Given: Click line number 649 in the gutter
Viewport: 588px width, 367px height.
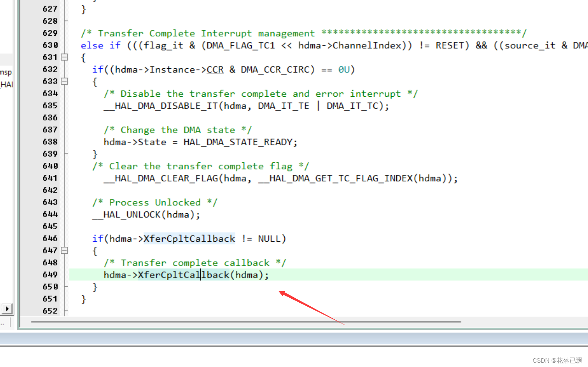Looking at the screenshot, I should click(50, 275).
